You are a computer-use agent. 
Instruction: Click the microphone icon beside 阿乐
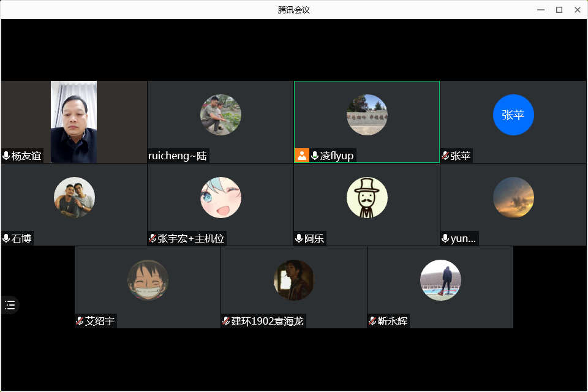pos(299,238)
